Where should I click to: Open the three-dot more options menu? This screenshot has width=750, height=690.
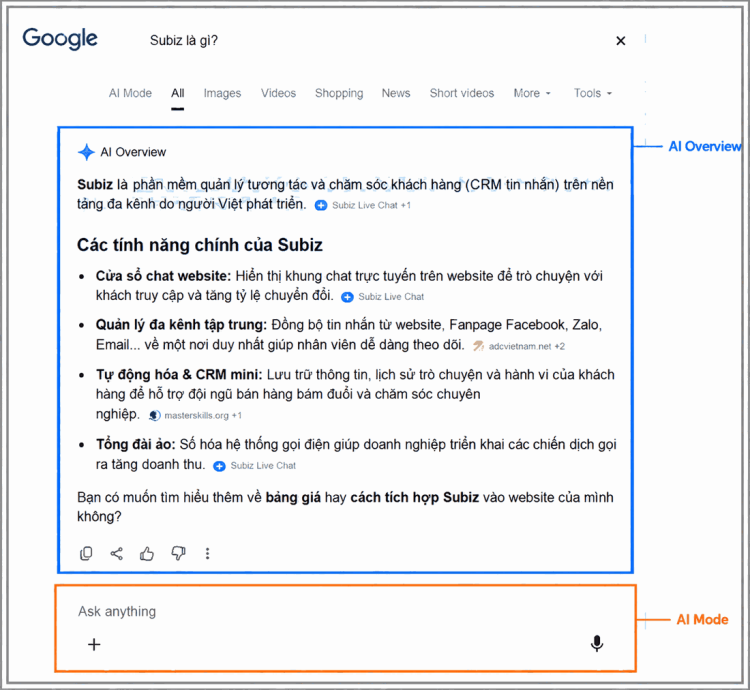click(x=207, y=553)
